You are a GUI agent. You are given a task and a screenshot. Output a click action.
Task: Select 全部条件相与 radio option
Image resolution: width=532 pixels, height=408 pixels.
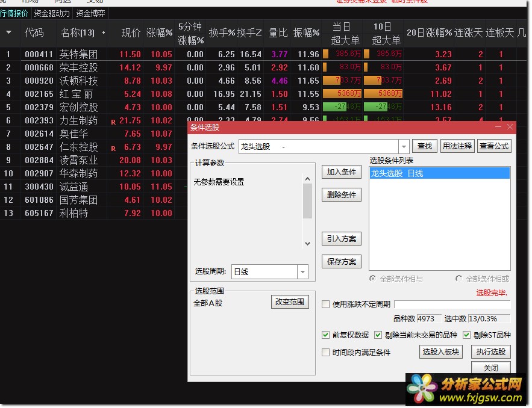372,279
